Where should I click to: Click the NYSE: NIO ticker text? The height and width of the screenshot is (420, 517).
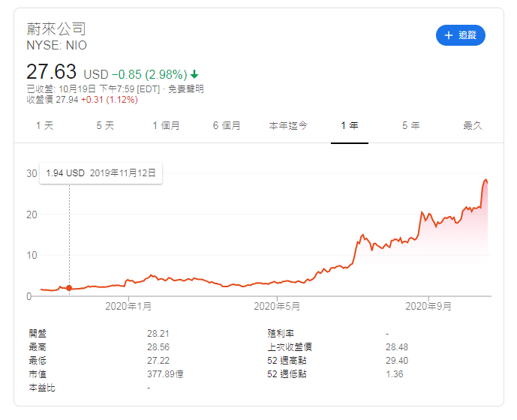click(57, 45)
